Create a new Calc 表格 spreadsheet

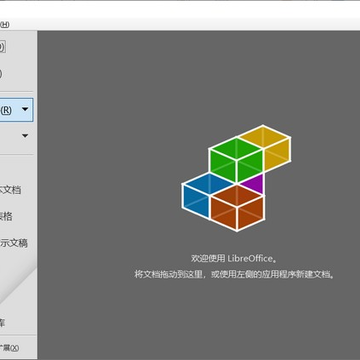pyautogui.click(x=6, y=216)
